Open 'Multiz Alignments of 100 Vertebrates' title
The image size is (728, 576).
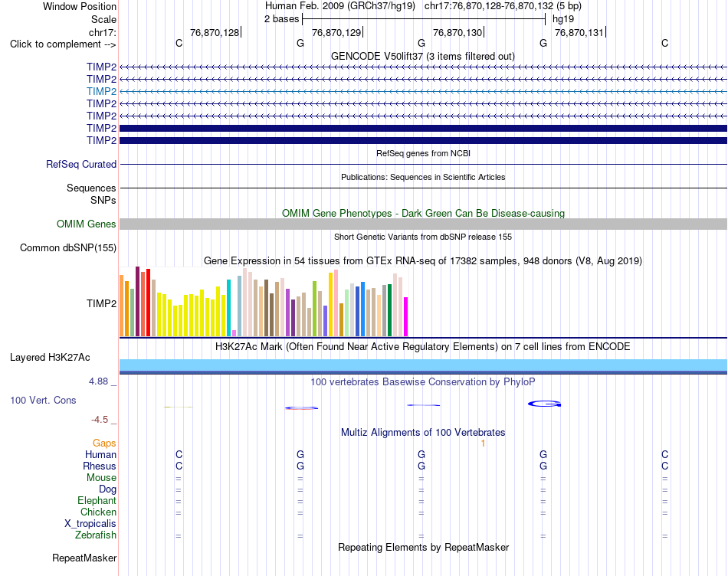(x=423, y=433)
